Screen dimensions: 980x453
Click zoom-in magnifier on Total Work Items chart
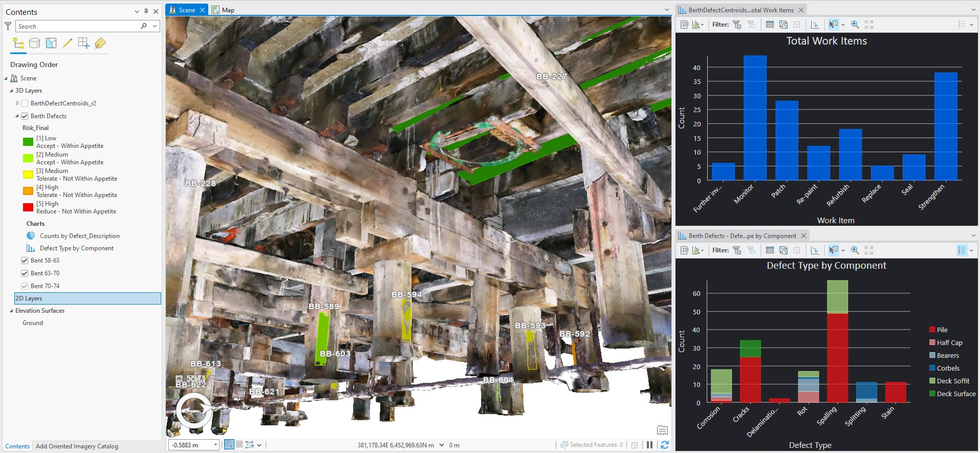pyautogui.click(x=855, y=25)
